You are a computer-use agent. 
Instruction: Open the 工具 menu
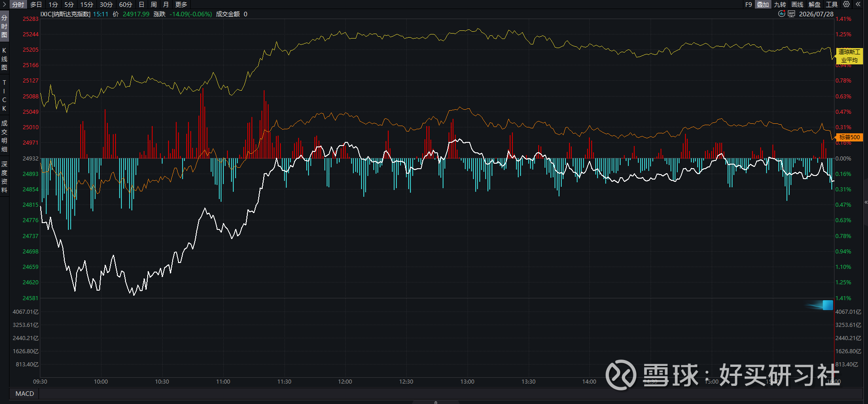pos(832,4)
